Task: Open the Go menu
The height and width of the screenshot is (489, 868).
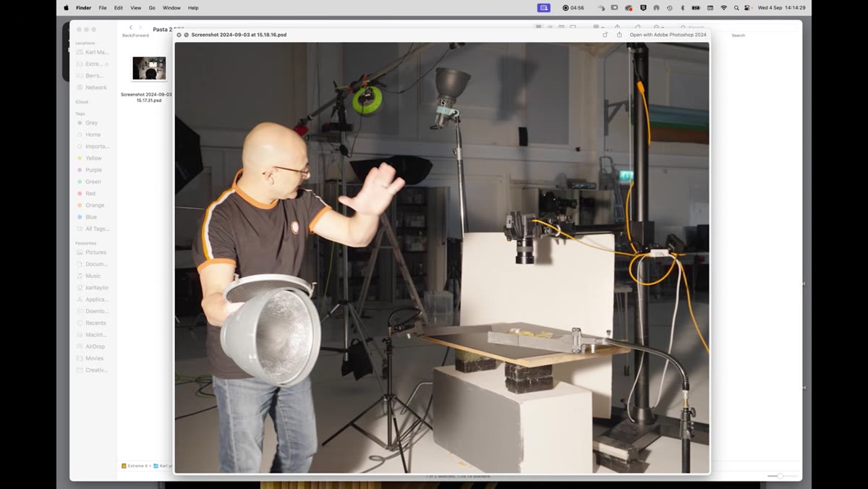Action: click(x=152, y=8)
